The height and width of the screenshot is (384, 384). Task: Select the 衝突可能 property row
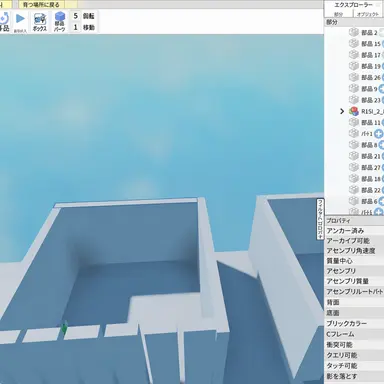(354, 345)
